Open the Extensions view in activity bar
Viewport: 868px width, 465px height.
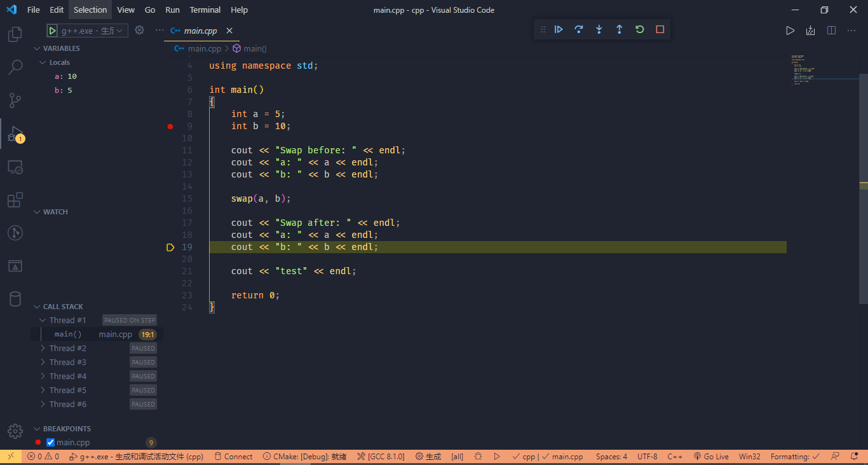15,200
